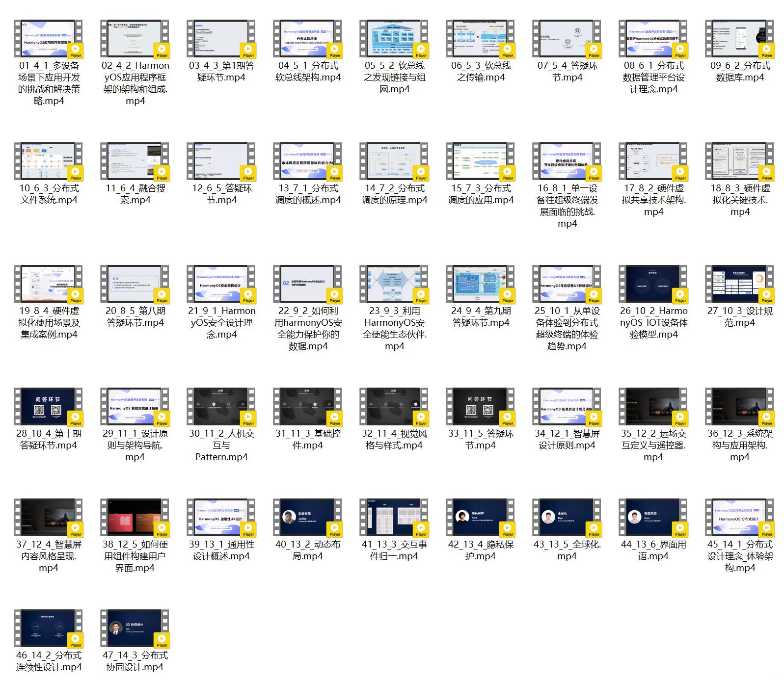The width and height of the screenshot is (784, 680).
Task: Select the label 27_10_3_设计规范.mp4
Action: (740, 317)
